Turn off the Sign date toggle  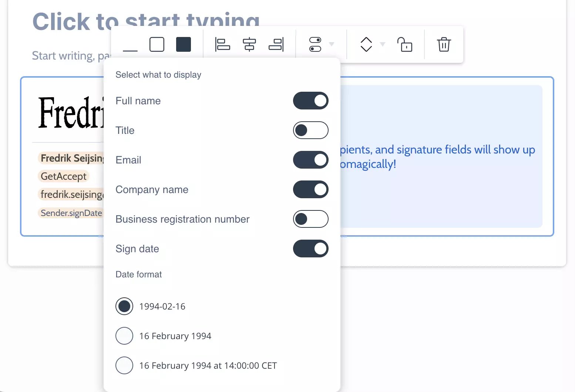click(310, 249)
